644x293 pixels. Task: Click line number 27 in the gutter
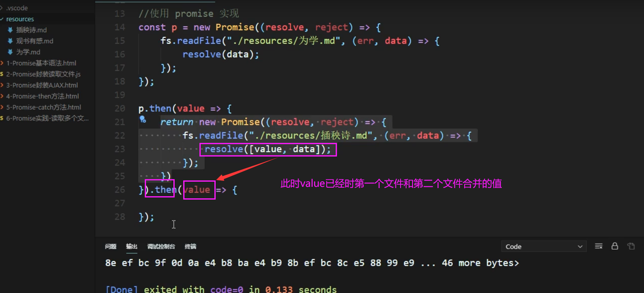[x=120, y=203]
